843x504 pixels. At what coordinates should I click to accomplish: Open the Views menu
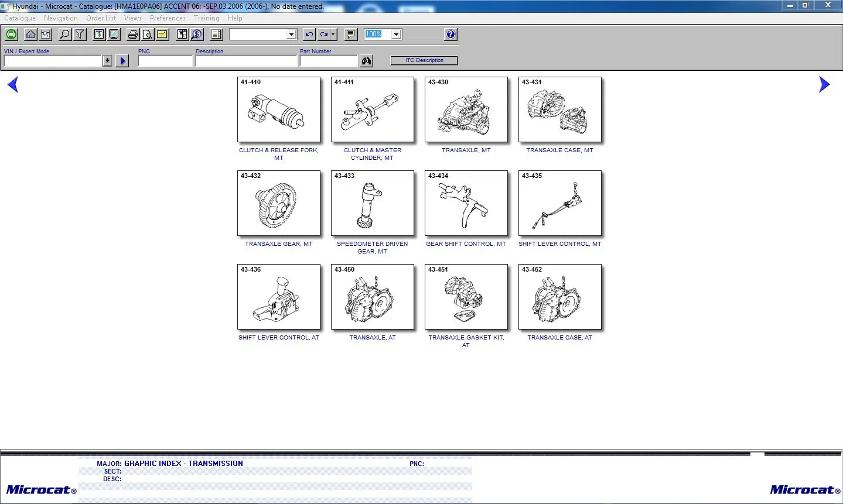click(133, 18)
